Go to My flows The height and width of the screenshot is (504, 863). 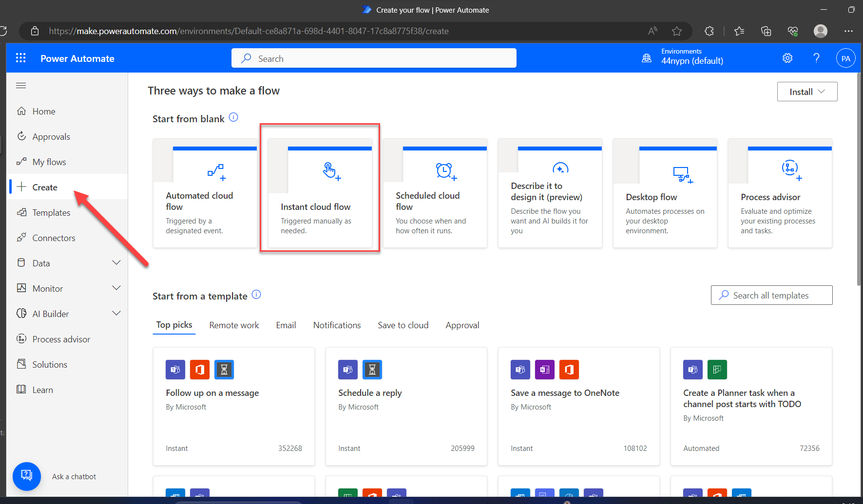[48, 161]
